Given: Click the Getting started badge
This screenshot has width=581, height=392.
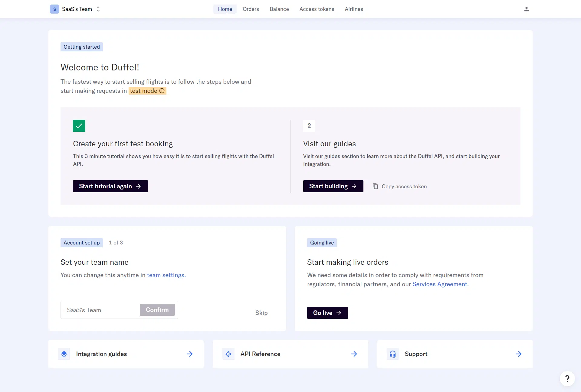Looking at the screenshot, I should click(x=82, y=47).
